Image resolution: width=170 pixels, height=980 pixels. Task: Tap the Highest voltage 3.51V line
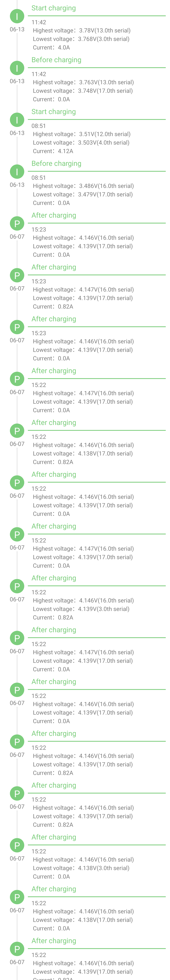click(81, 134)
